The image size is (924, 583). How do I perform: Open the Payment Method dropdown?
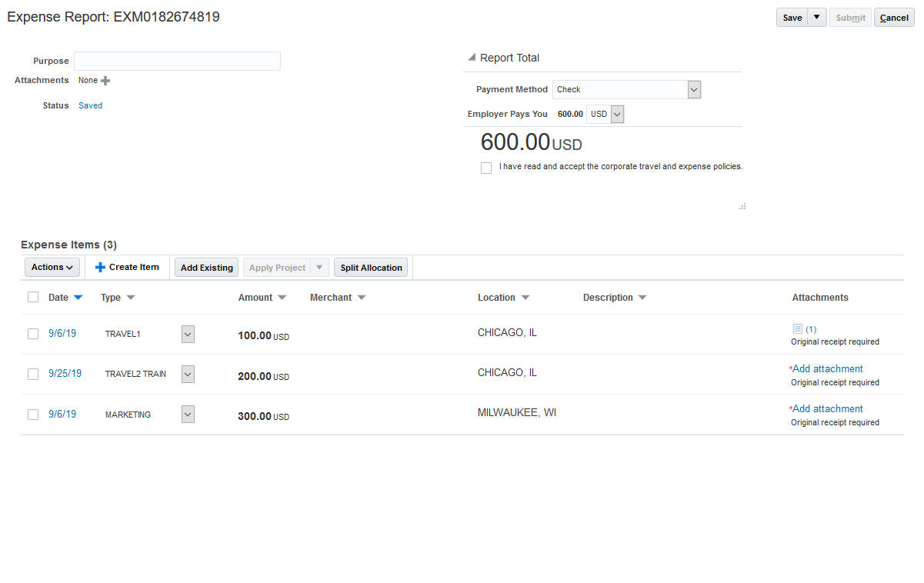coord(694,89)
